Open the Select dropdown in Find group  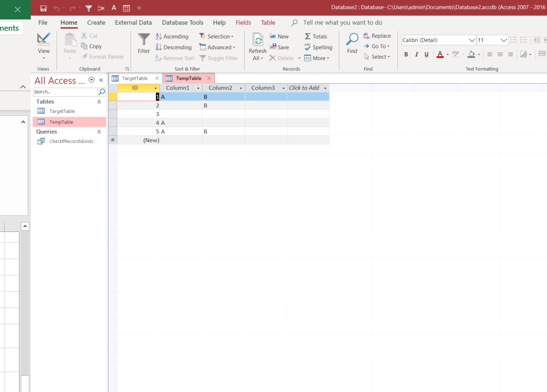point(377,57)
